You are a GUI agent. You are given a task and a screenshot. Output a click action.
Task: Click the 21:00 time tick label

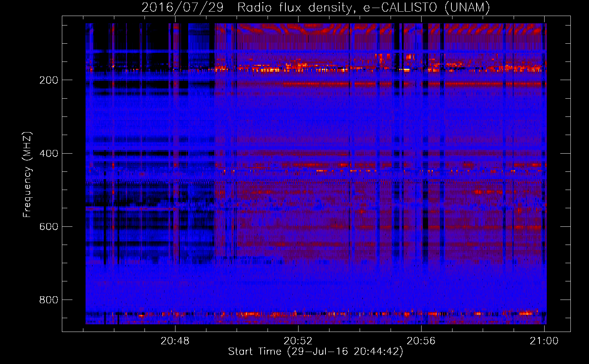coord(544,341)
